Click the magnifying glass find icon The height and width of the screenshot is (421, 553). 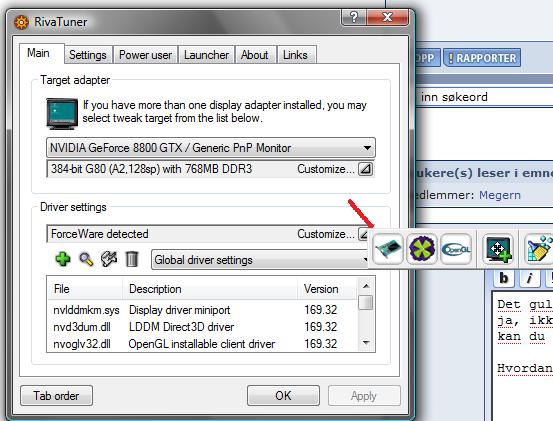[x=86, y=259]
